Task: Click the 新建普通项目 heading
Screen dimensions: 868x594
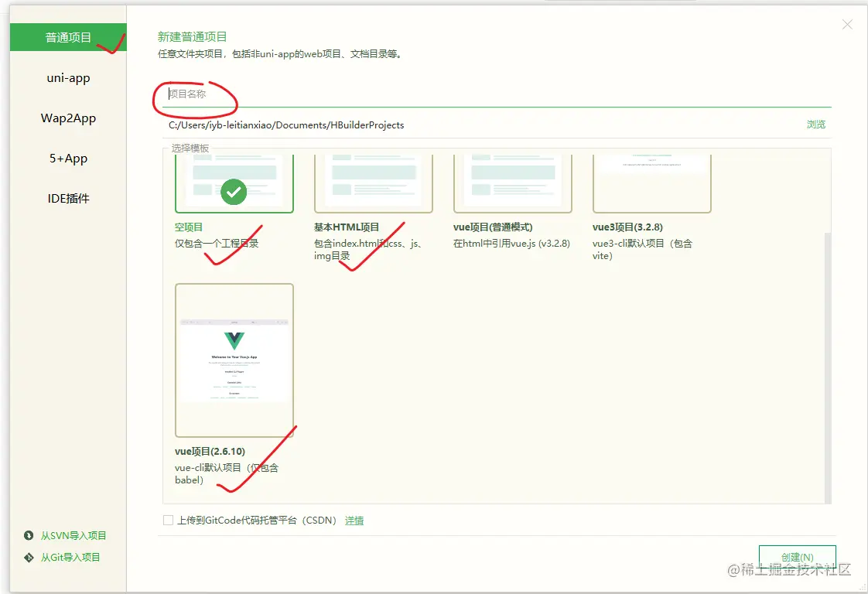Action: click(x=192, y=36)
